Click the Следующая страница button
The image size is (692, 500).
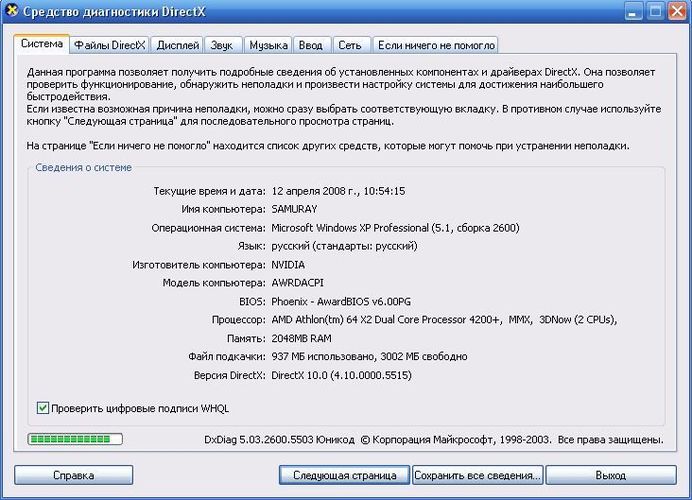point(344,475)
